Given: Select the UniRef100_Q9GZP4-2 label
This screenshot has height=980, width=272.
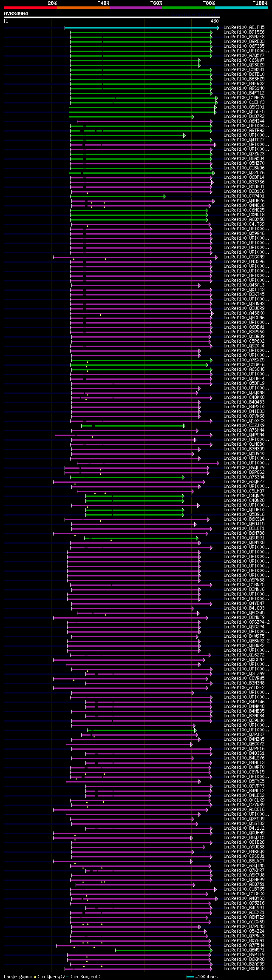Looking at the screenshot, I should click(246, 622).
